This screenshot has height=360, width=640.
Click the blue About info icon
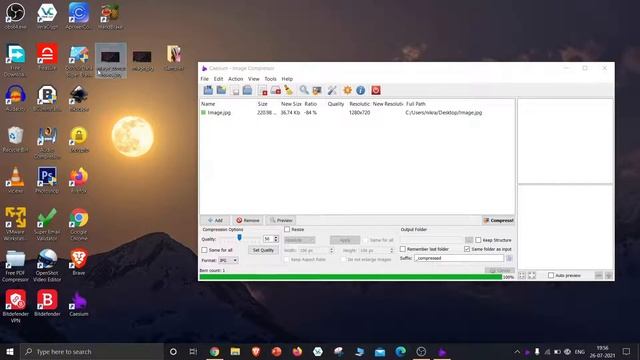click(x=360, y=90)
